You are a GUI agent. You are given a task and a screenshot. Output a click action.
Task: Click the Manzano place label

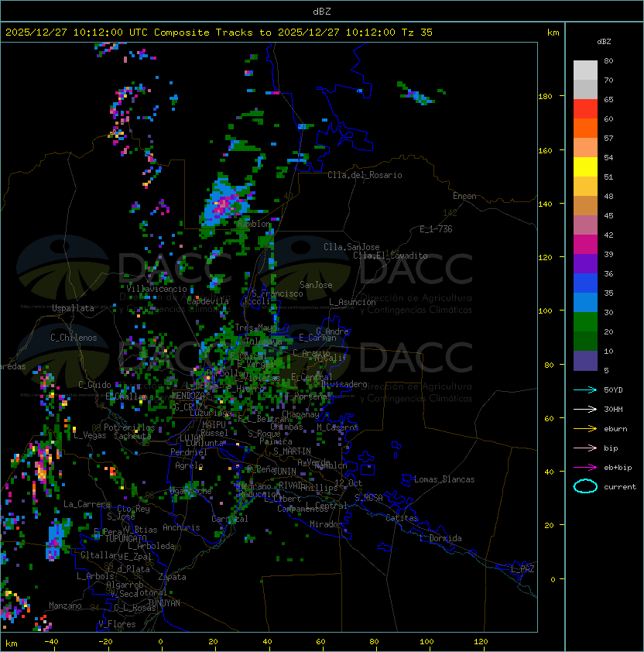click(65, 606)
